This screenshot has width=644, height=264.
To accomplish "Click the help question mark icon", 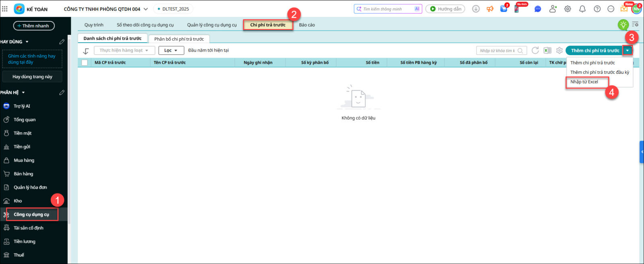I will tap(597, 9).
